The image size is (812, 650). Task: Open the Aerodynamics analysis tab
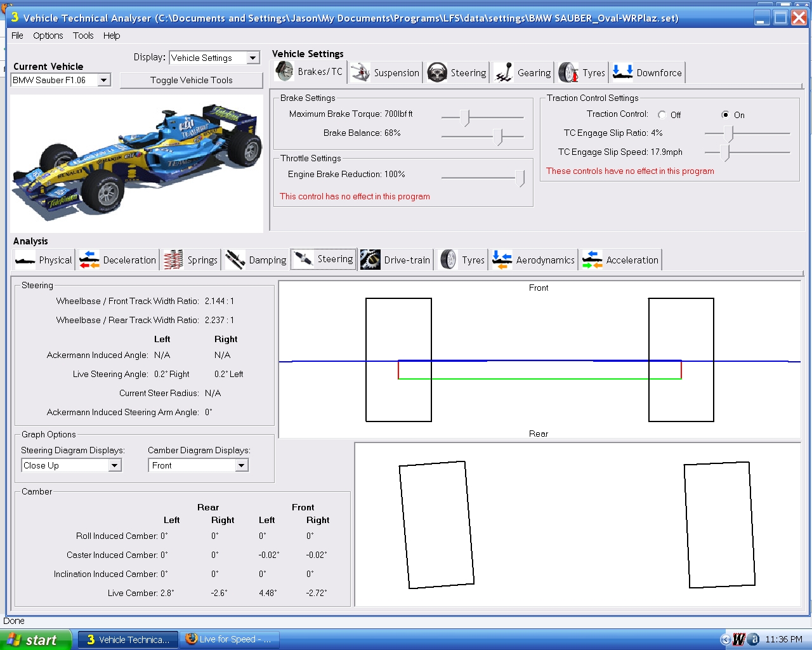coord(534,260)
